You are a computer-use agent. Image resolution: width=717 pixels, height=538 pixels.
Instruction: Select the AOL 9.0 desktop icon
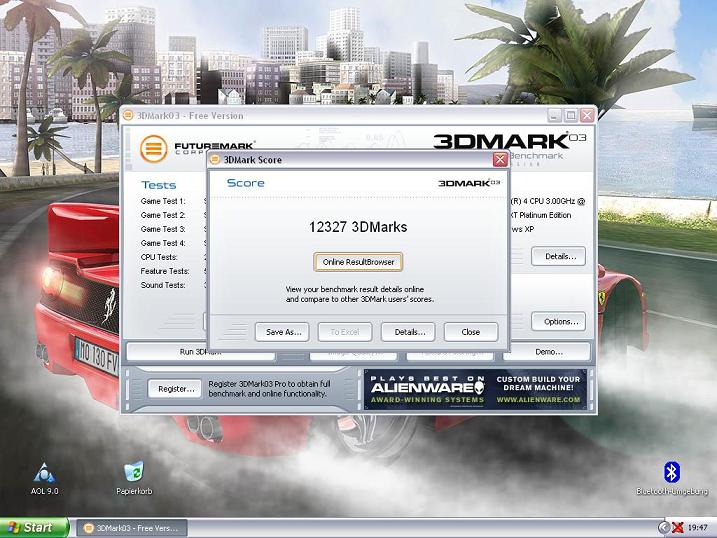click(44, 479)
